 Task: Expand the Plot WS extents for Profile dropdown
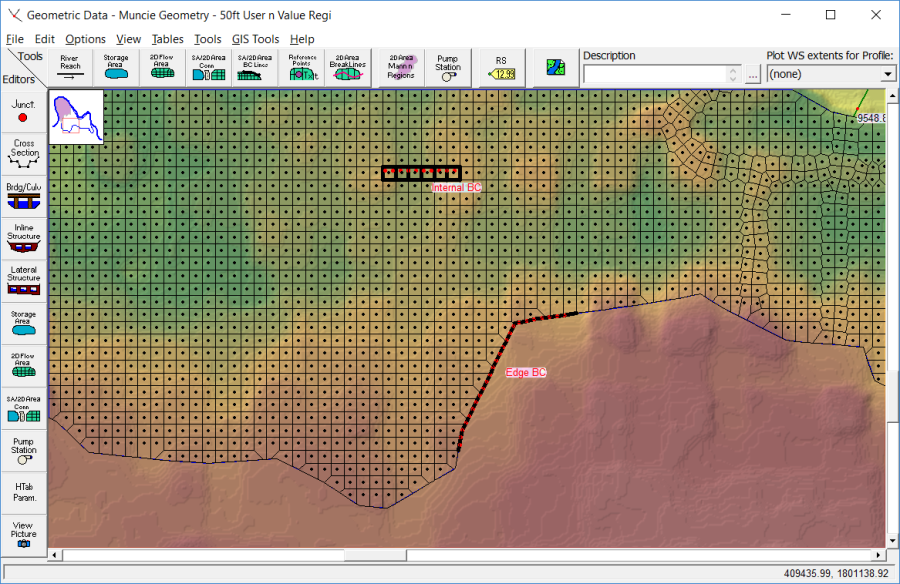[x=887, y=74]
